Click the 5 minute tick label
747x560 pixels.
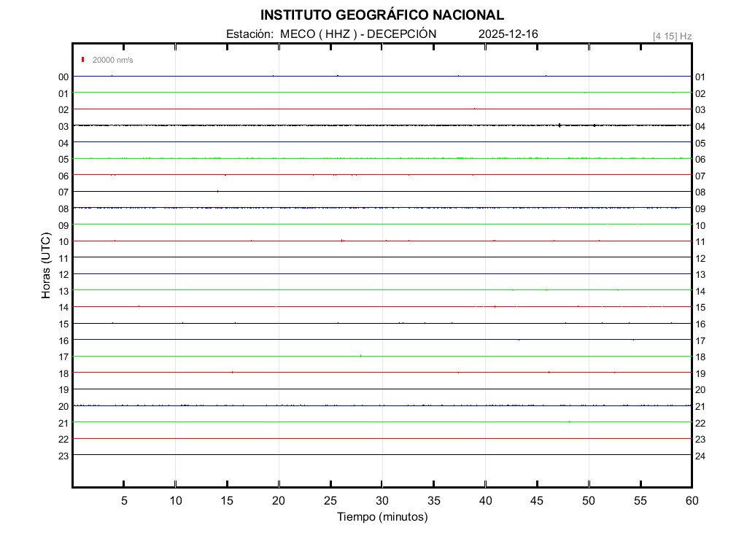[x=124, y=501]
